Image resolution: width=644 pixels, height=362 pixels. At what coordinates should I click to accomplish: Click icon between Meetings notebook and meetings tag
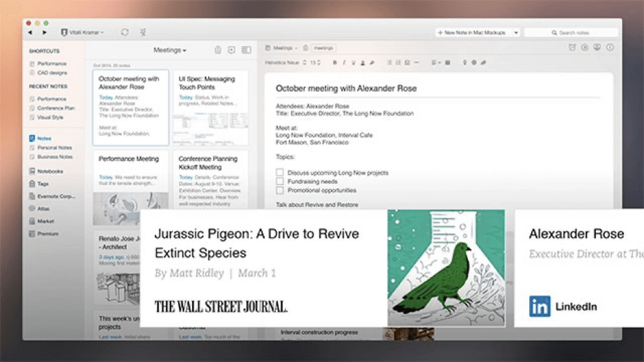[x=305, y=48]
